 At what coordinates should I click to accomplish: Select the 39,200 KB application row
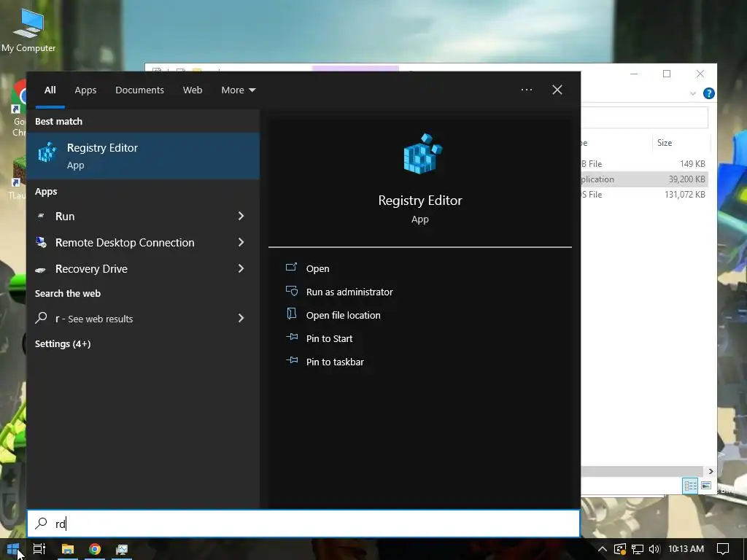pyautogui.click(x=644, y=179)
